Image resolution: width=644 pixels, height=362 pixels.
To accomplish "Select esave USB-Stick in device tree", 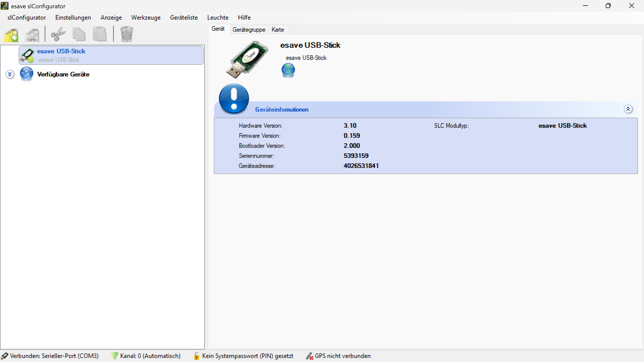I will 111,55.
